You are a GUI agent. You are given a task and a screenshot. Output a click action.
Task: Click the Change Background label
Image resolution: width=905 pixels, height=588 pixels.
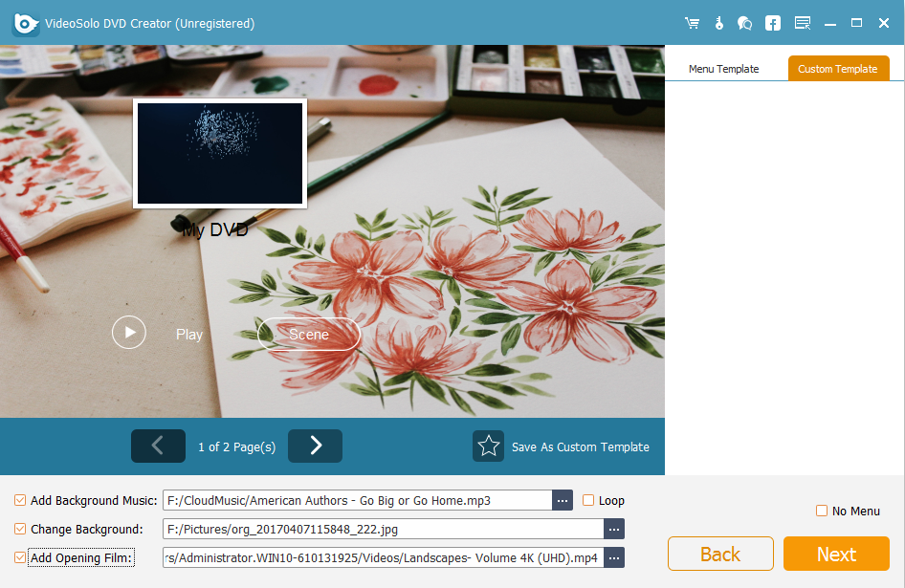point(86,529)
